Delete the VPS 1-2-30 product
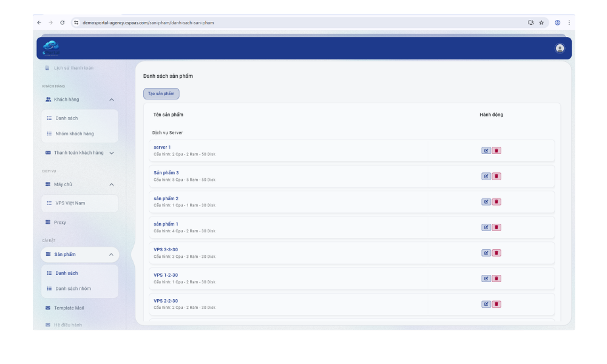This screenshot has height=364, width=607. pos(497,278)
